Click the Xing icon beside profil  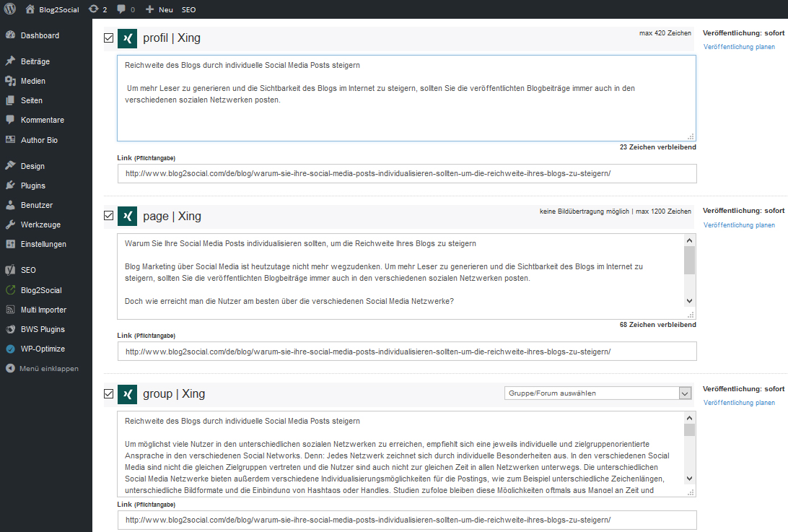click(x=128, y=38)
